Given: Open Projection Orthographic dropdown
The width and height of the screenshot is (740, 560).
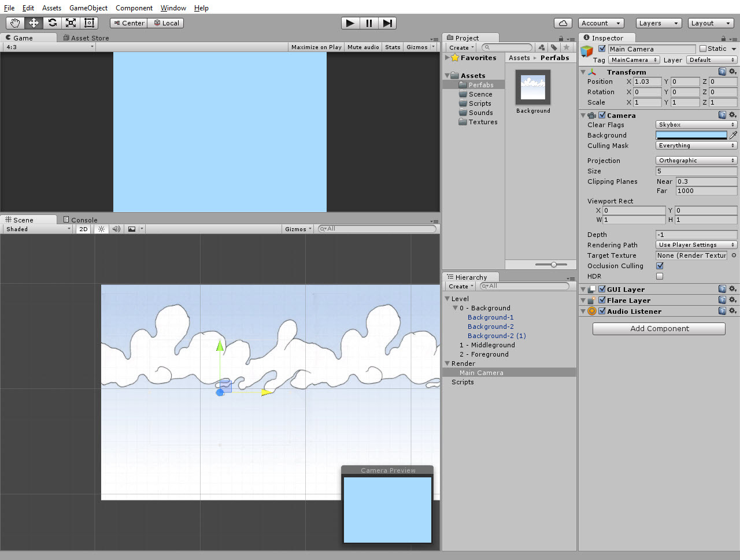Looking at the screenshot, I should coord(696,161).
